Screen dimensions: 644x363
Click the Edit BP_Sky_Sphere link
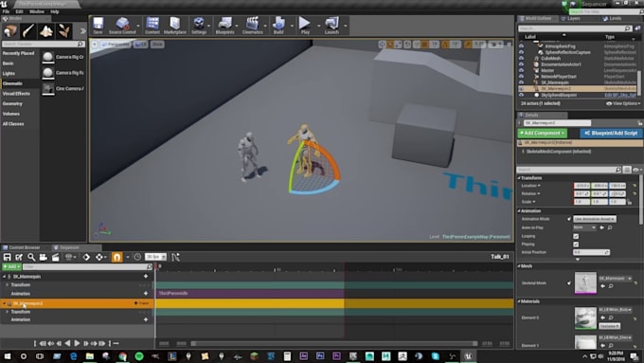point(620,95)
